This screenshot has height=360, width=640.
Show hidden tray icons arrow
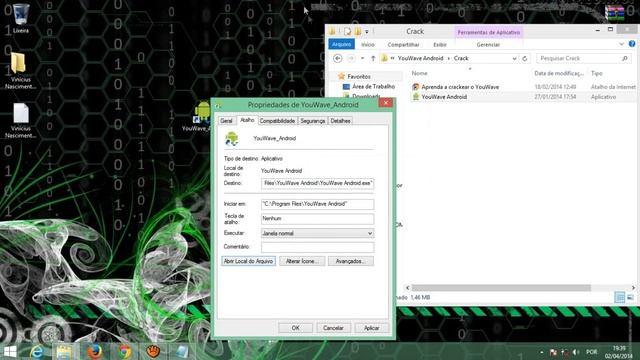542,352
